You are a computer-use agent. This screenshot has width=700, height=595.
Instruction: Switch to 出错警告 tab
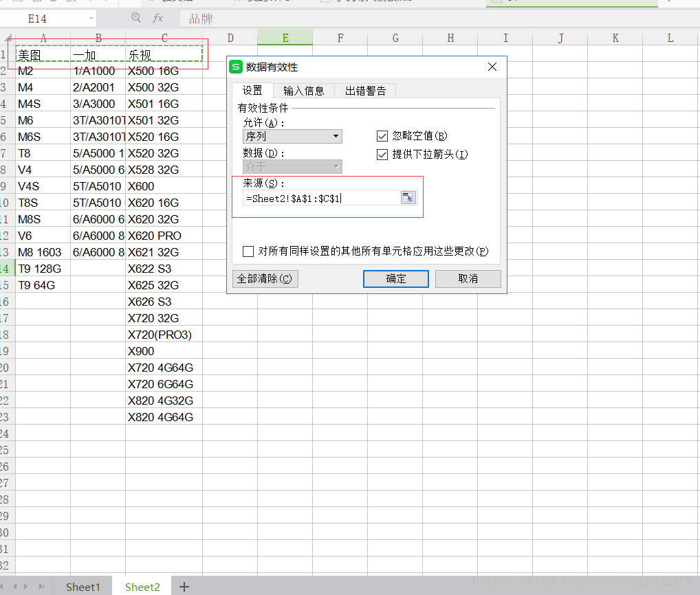[x=365, y=91]
